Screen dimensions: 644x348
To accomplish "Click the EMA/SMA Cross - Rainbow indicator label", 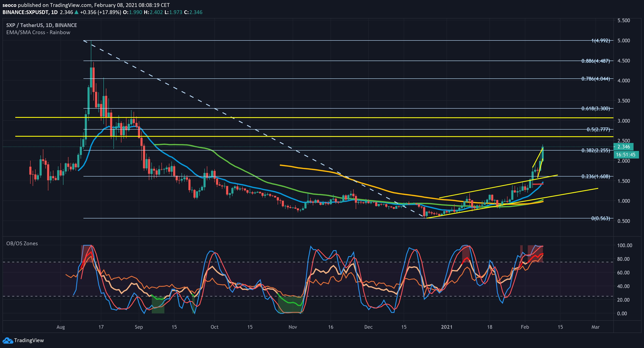I will tap(38, 32).
